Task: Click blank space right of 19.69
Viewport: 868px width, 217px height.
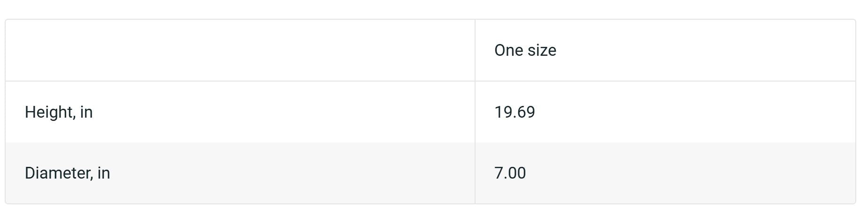Action: click(x=695, y=112)
